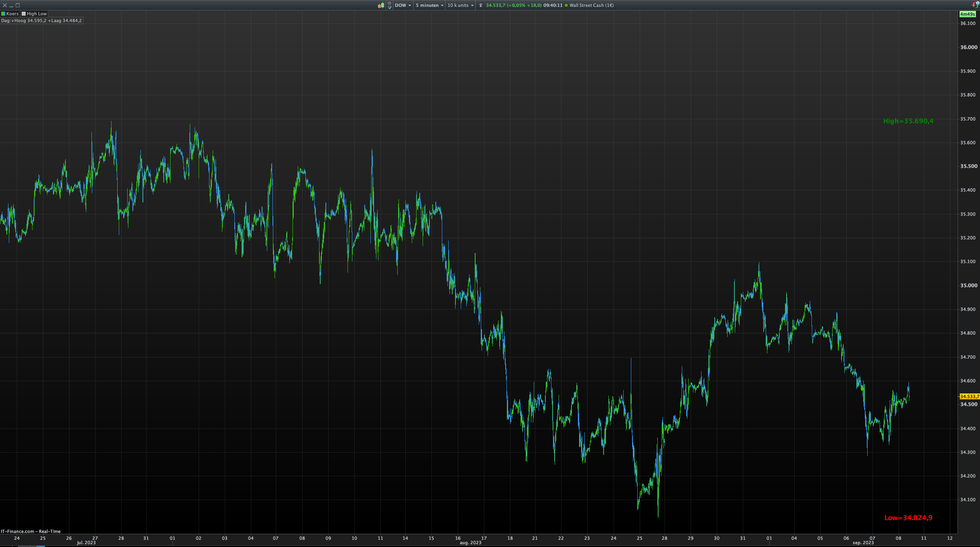The height and width of the screenshot is (547, 980).
Task: Click the window close X icon
Action: point(5,5)
